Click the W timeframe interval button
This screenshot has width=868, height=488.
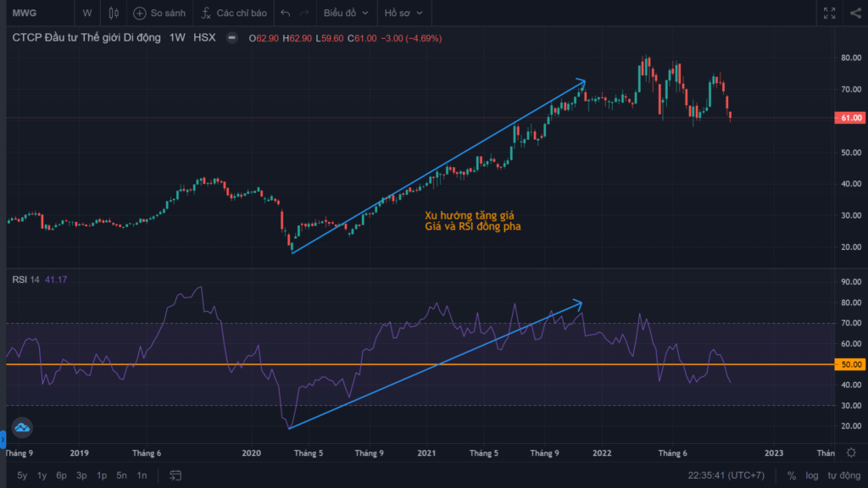(87, 13)
